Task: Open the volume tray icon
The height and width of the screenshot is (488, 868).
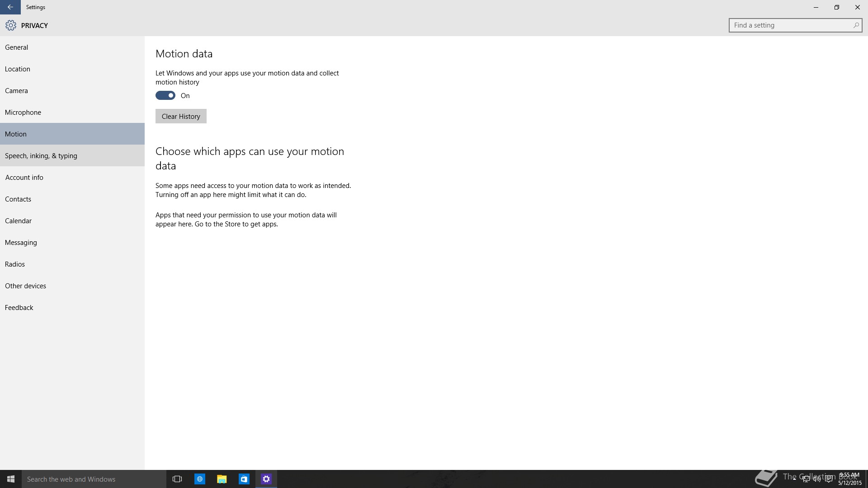Action: pyautogui.click(x=817, y=479)
